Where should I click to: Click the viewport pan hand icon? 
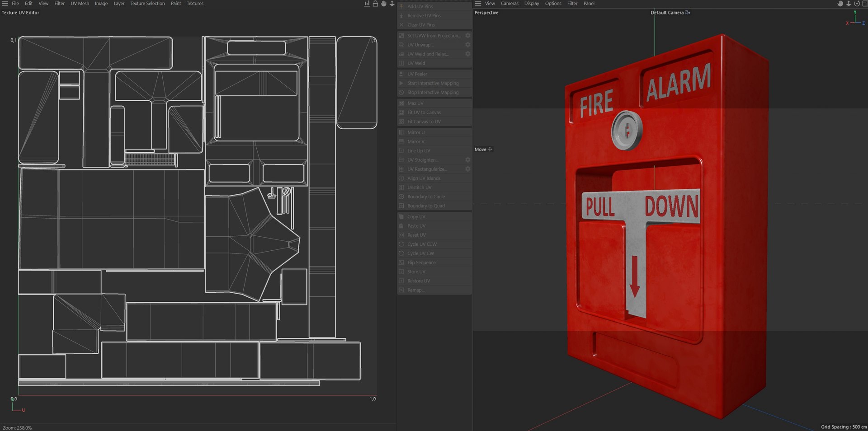click(x=840, y=4)
